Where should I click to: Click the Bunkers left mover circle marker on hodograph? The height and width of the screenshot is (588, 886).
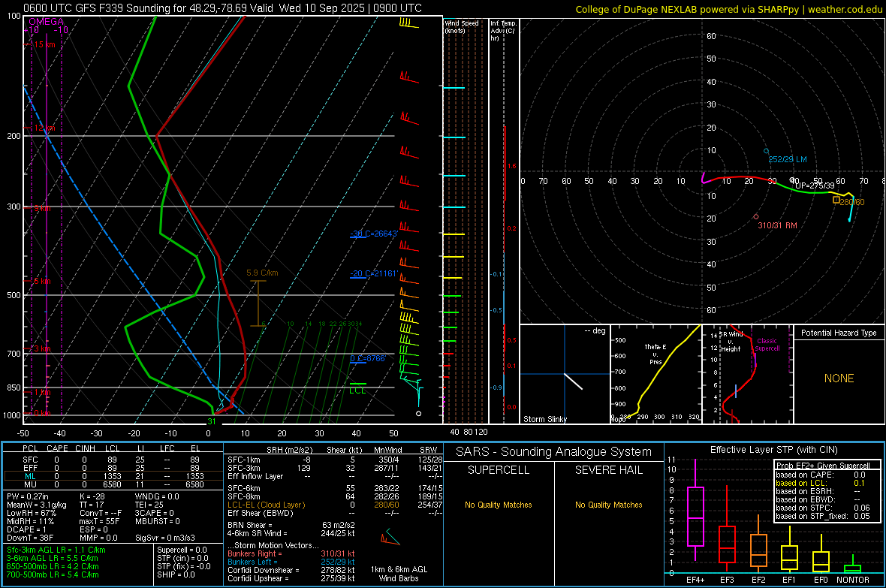(x=766, y=151)
